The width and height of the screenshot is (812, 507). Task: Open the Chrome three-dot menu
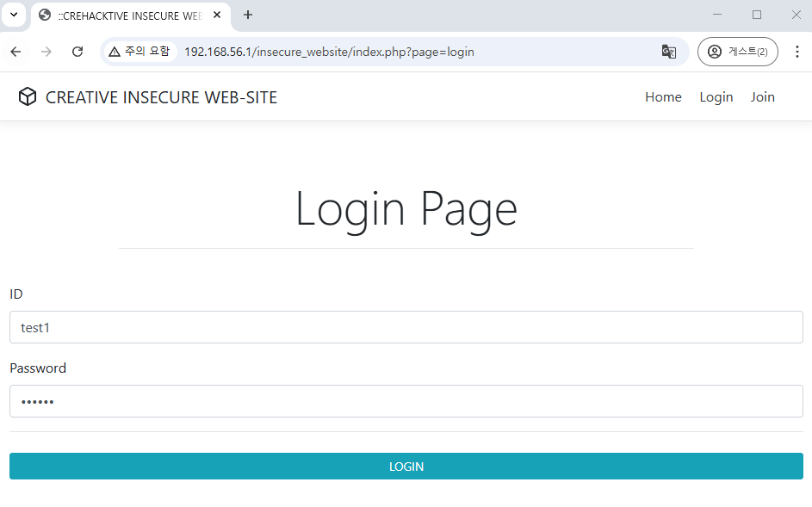pyautogui.click(x=797, y=52)
